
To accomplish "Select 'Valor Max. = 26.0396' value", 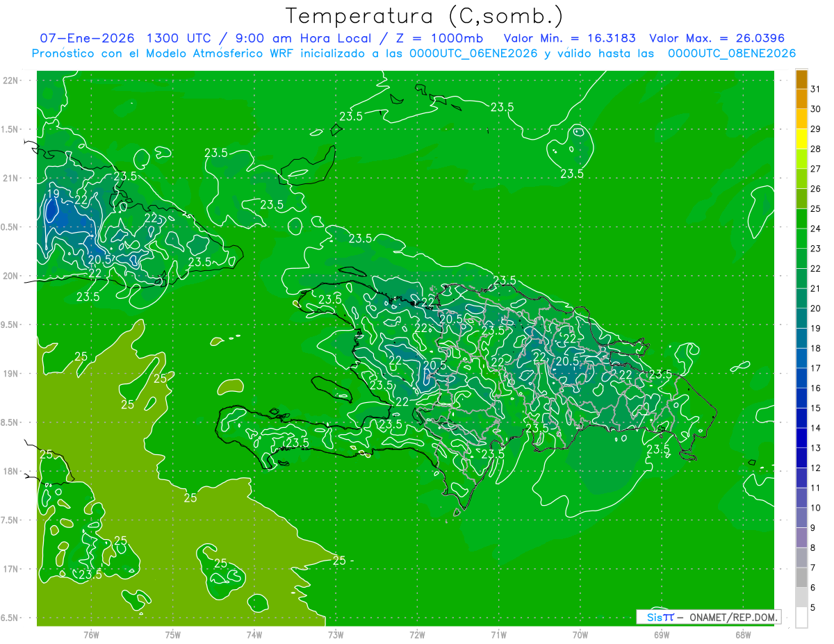I will coord(717,38).
